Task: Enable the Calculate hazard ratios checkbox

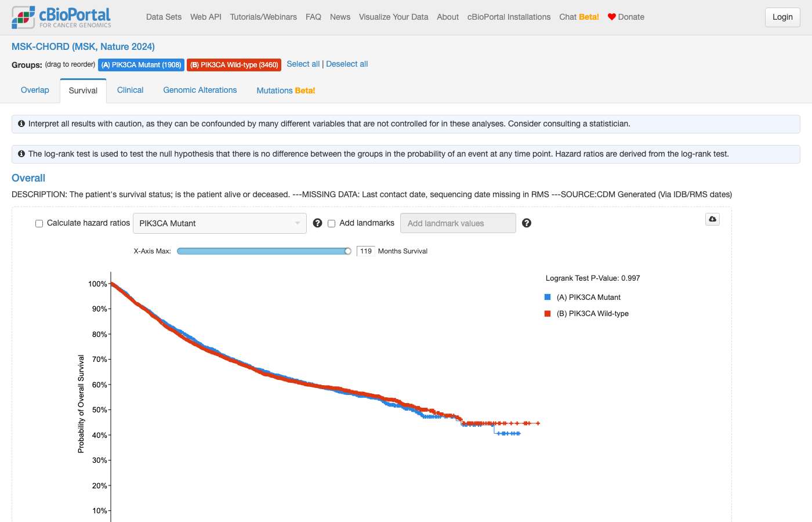Action: (39, 223)
